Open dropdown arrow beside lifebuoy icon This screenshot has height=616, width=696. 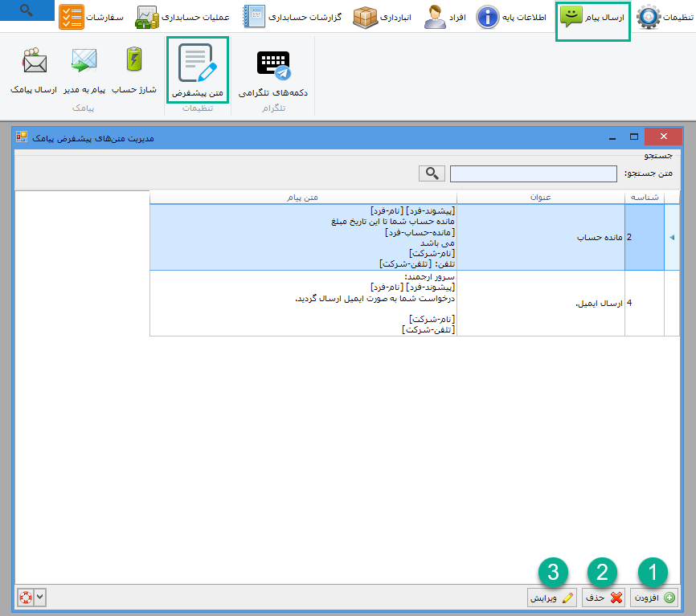click(40, 598)
